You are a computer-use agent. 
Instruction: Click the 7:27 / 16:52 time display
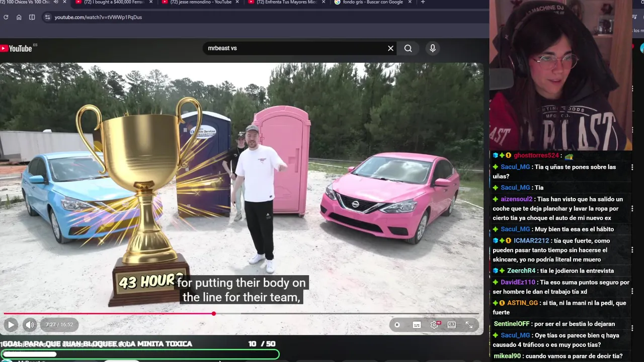59,325
